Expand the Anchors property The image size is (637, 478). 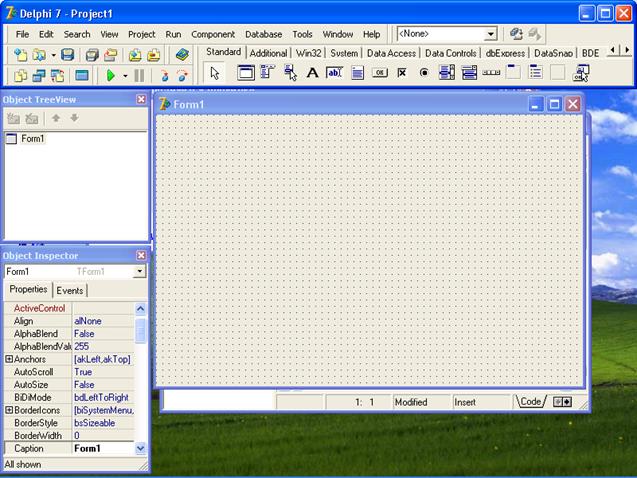point(9,359)
